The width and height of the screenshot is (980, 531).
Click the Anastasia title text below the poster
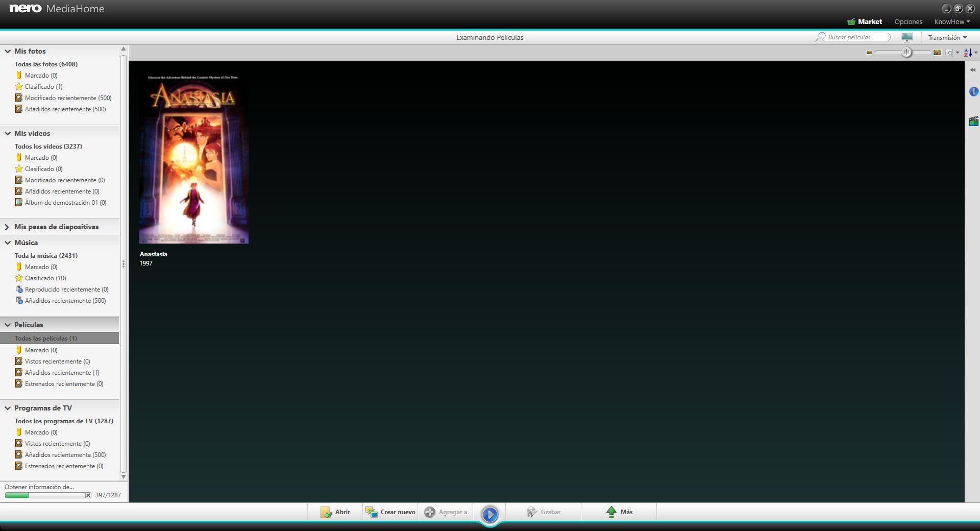point(154,254)
